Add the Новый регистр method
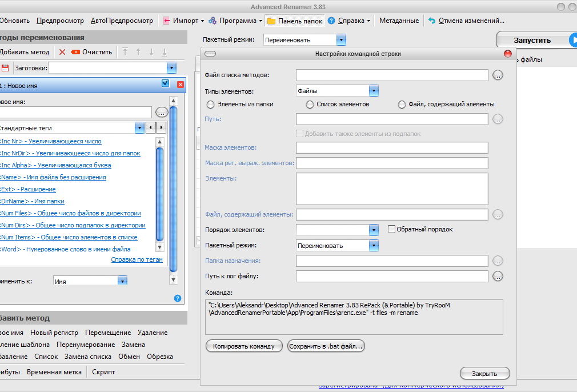Viewport: 577px width, 392px height. (x=54, y=333)
